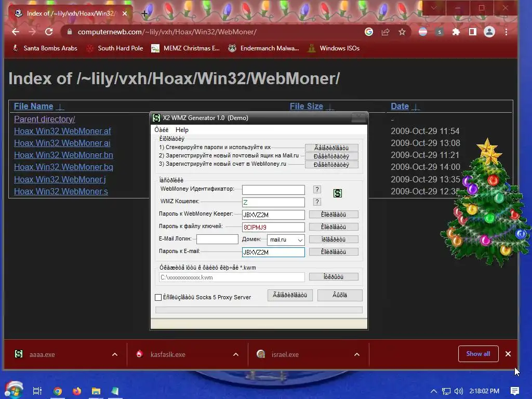Reload the page in Chrome
Viewport: 532px width, 399px height.
pyautogui.click(x=49, y=32)
